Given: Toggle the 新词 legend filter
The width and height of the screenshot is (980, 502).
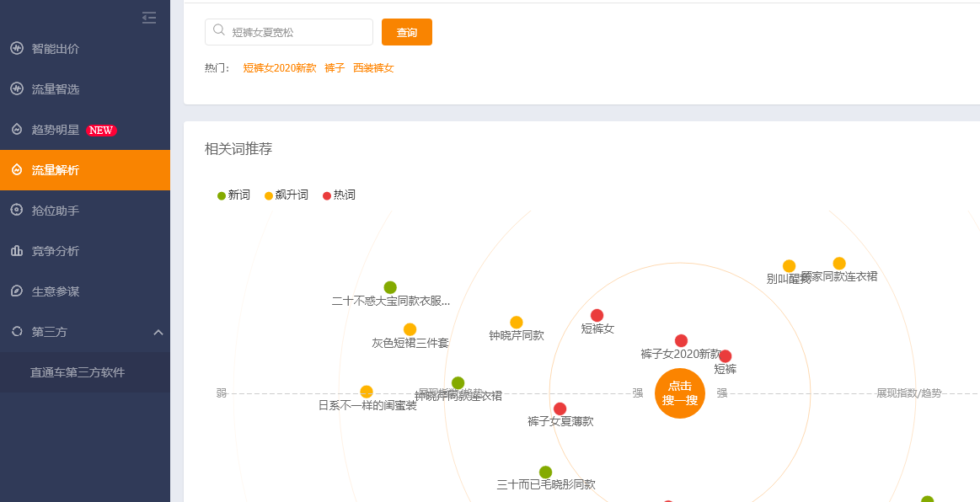Looking at the screenshot, I should 222,195.
